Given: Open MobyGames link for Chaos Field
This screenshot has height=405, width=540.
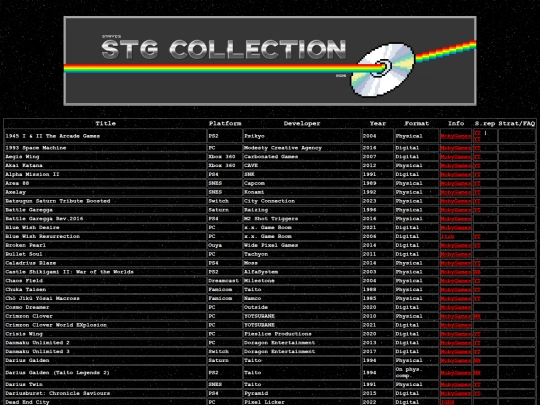Looking at the screenshot, I should (456, 281).
